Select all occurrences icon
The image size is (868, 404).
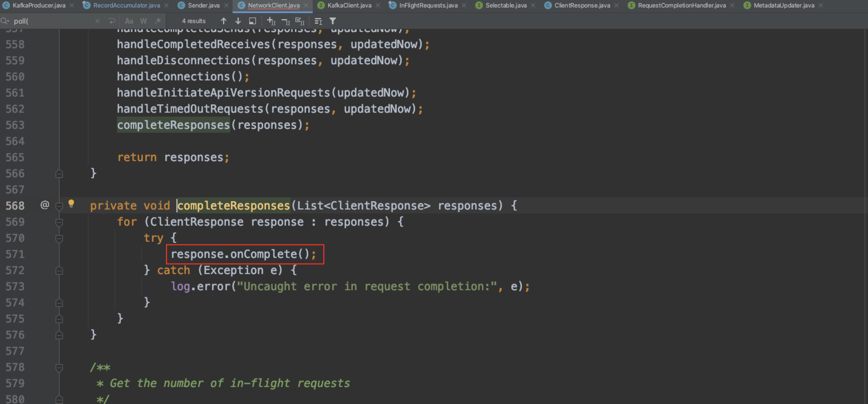[x=300, y=21]
